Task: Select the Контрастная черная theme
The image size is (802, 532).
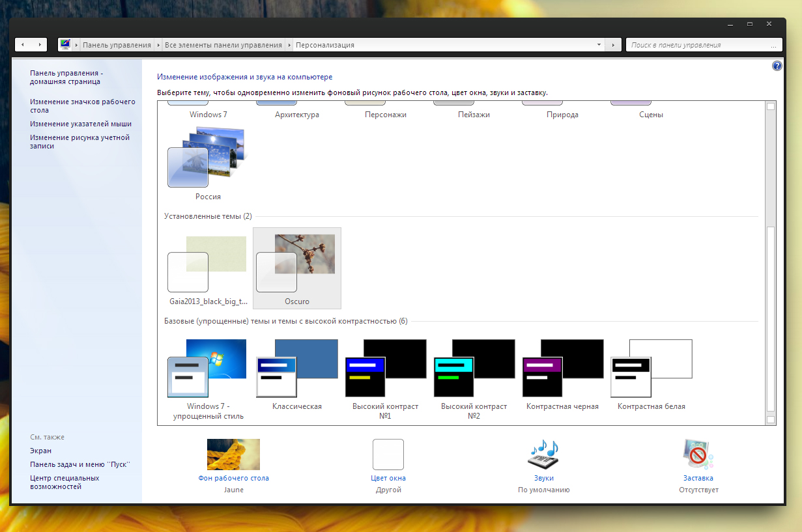Action: (563, 375)
